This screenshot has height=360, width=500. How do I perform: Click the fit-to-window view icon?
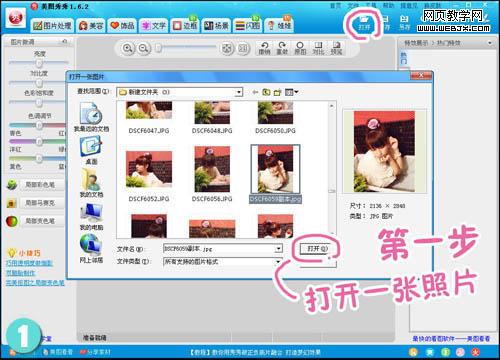(x=227, y=49)
